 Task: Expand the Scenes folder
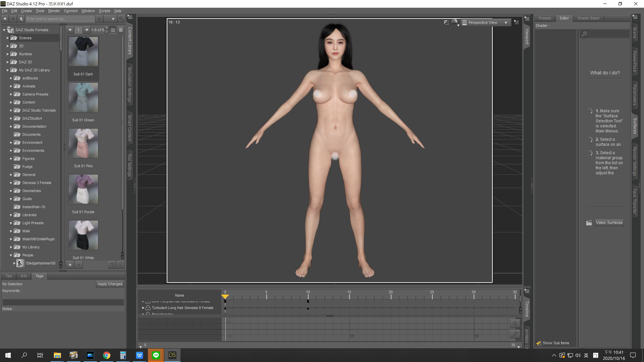8,38
